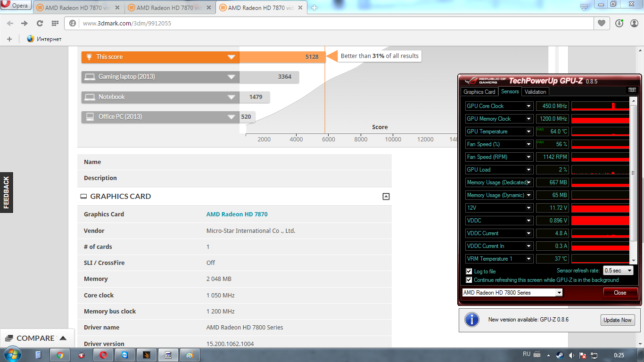Focus the address bar showing www.3dmark.com
The height and width of the screenshot is (362, 644).
point(330,23)
